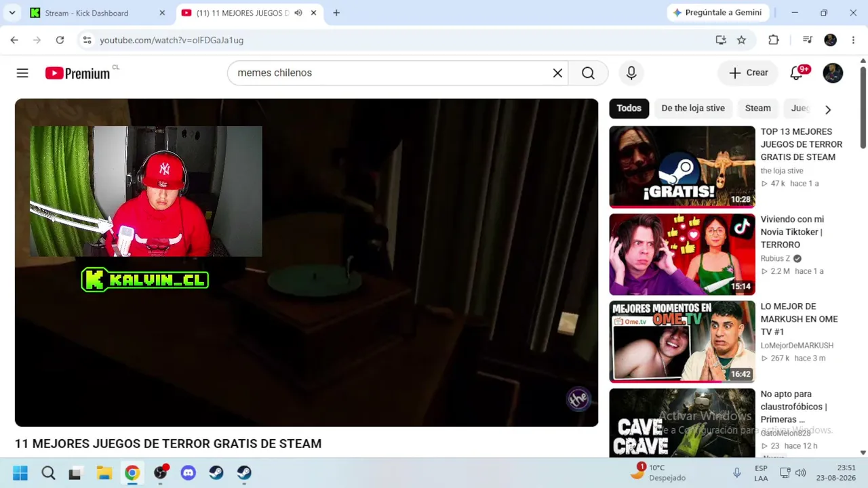Open volume control in system tray

coord(801,472)
